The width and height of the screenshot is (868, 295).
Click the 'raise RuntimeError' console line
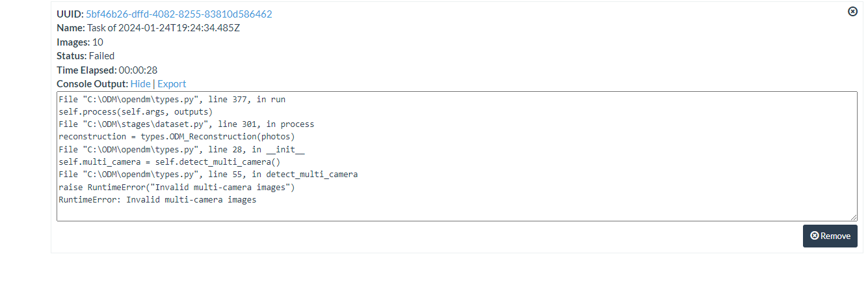pos(177,188)
